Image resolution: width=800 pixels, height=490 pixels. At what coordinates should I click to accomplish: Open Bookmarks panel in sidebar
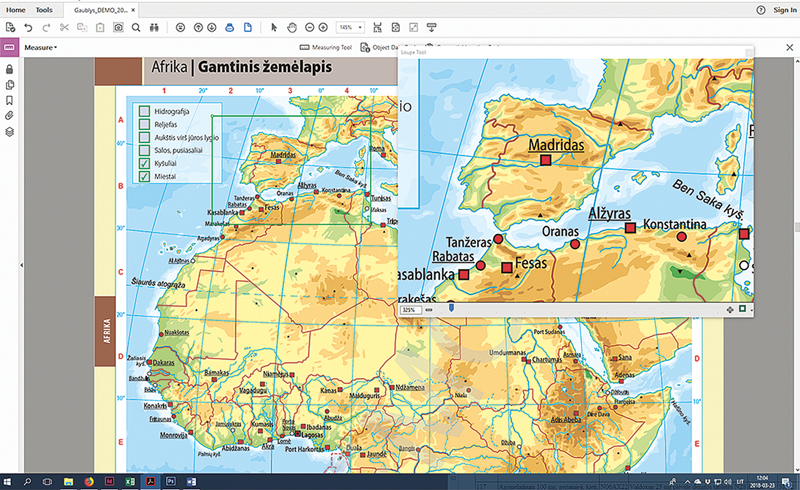coord(9,101)
